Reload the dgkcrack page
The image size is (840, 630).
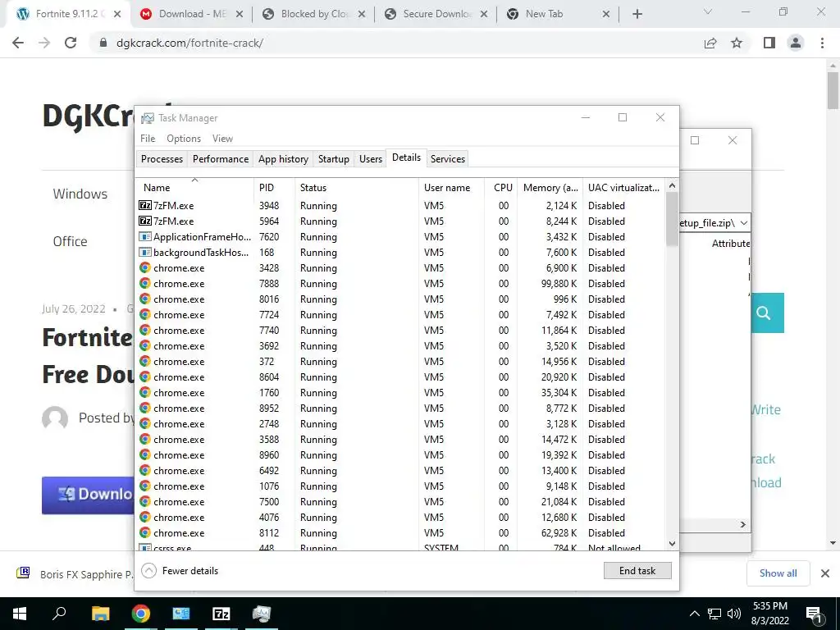click(x=71, y=43)
